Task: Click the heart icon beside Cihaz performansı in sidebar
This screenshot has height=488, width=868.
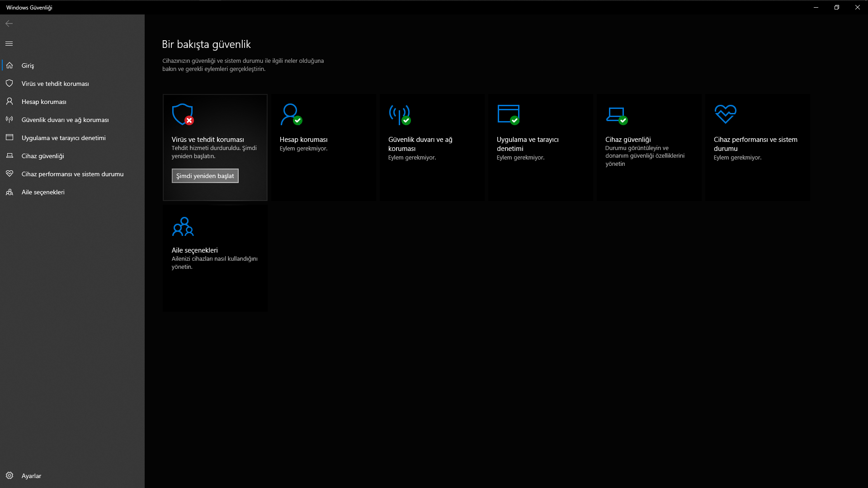Action: click(9, 174)
